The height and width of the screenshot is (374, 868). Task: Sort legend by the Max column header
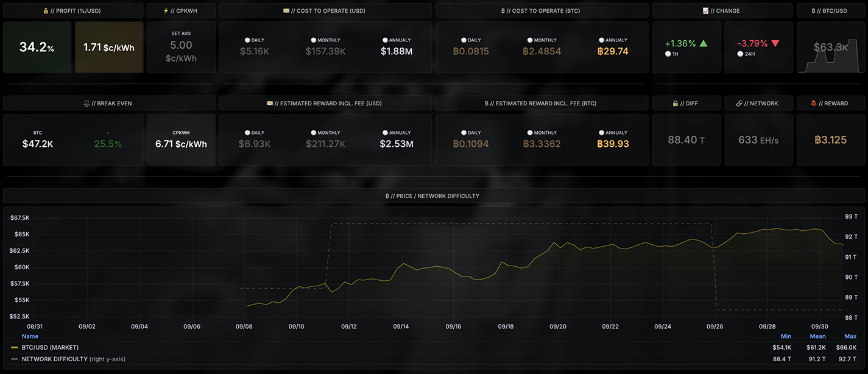(850, 336)
